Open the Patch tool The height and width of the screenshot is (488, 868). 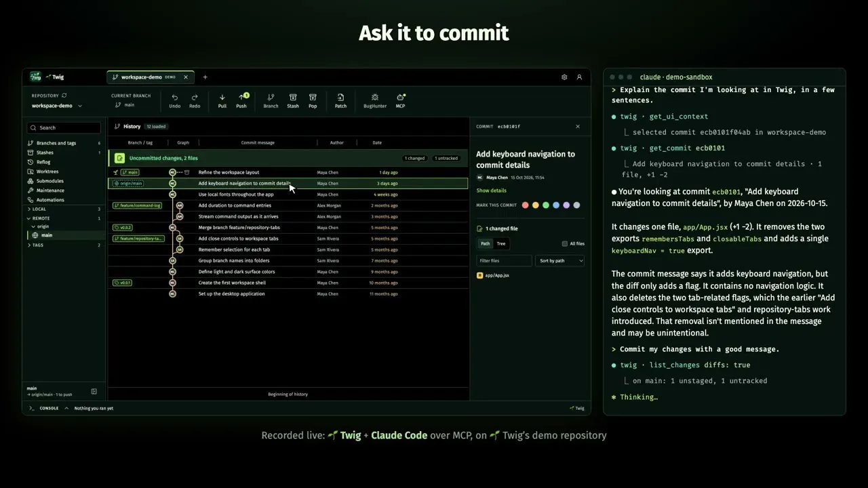340,100
